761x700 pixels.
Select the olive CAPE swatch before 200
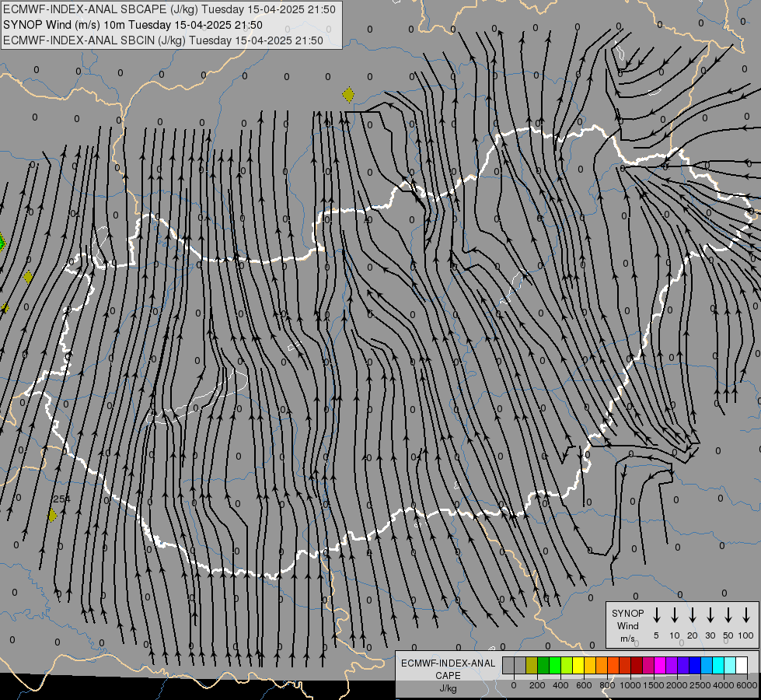532,666
